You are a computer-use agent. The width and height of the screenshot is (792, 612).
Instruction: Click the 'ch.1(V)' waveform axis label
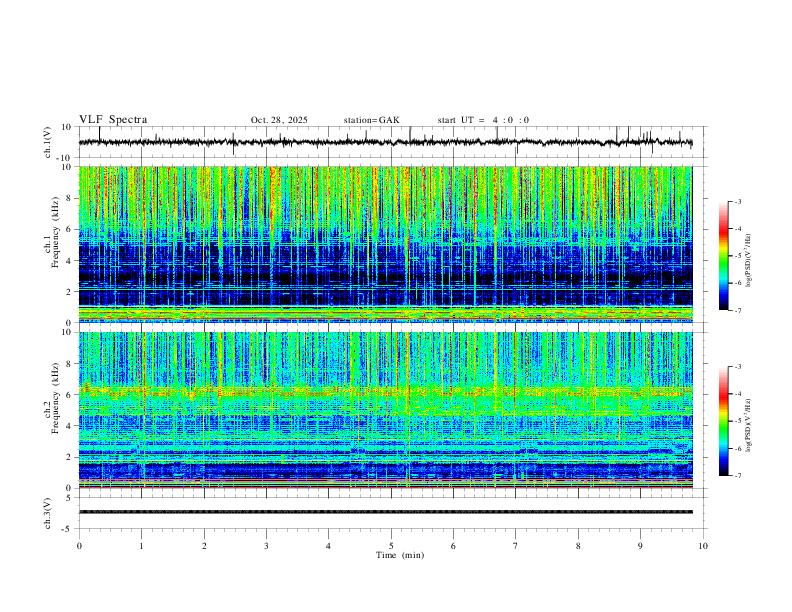48,142
